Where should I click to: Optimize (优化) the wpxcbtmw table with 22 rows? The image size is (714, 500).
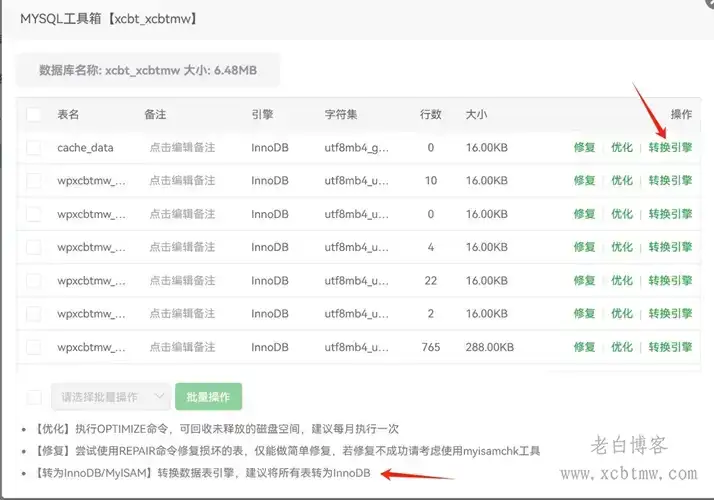coord(622,281)
